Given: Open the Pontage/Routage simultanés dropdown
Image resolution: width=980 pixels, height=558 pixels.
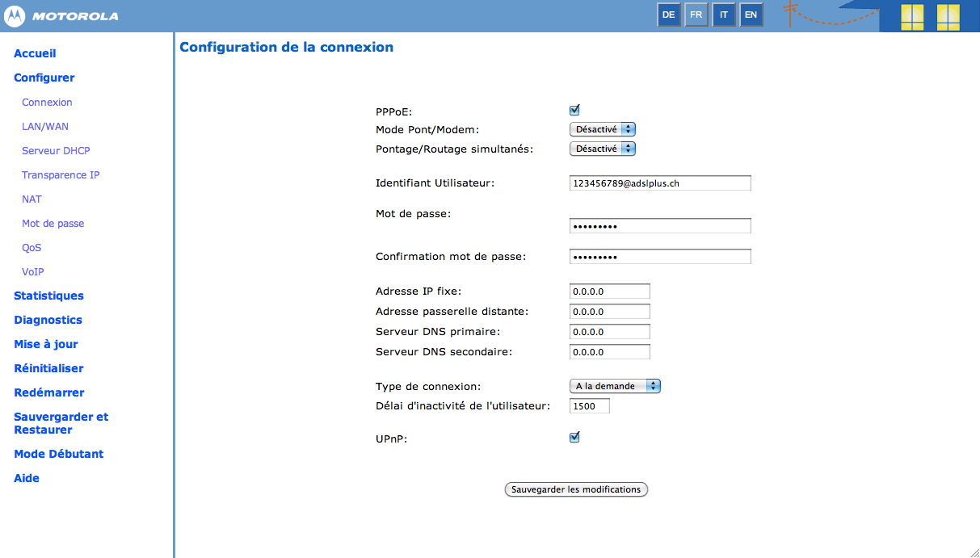Looking at the screenshot, I should (x=602, y=148).
